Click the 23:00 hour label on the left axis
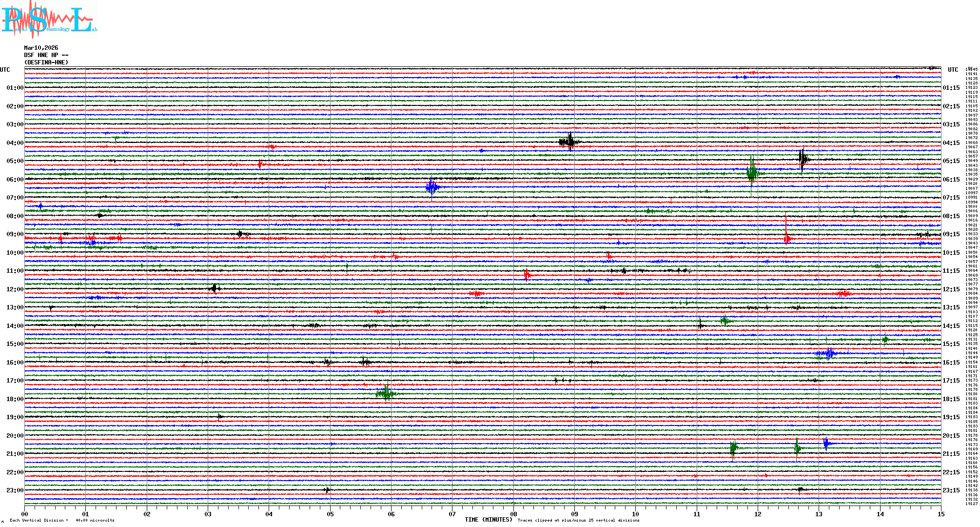The image size is (980, 527). click(15, 490)
